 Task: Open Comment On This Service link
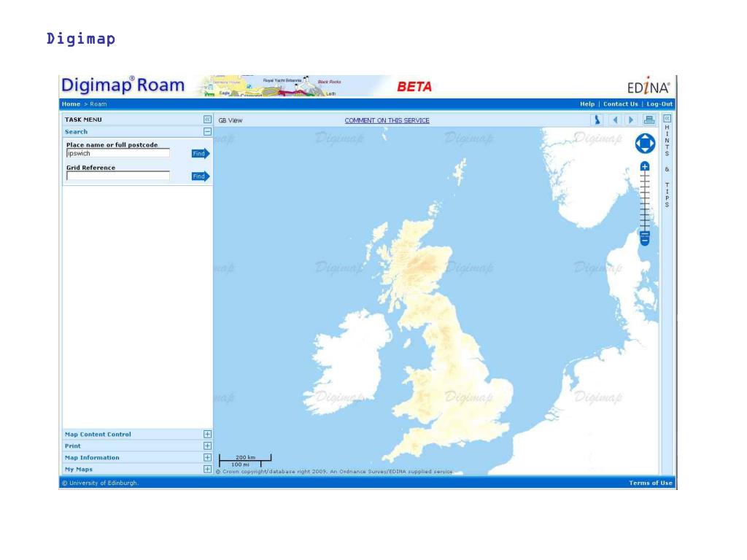[x=387, y=120]
